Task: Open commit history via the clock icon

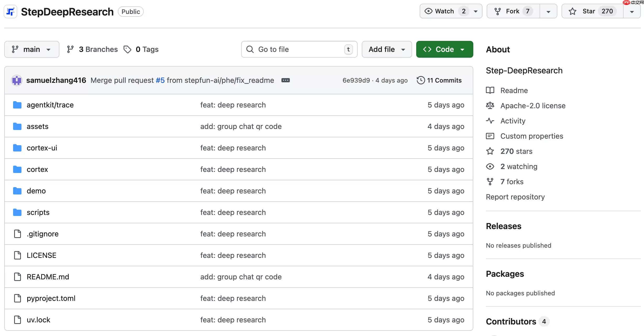Action: pyautogui.click(x=421, y=80)
